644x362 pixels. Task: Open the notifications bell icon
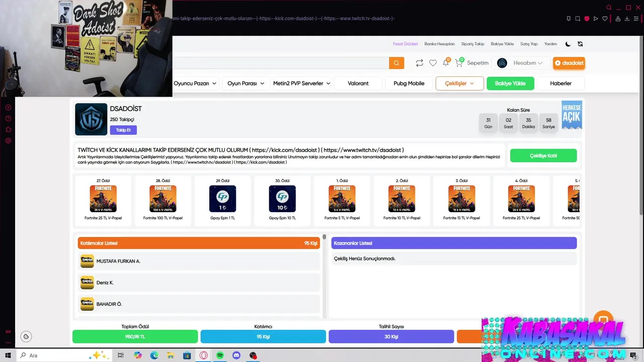point(446,63)
